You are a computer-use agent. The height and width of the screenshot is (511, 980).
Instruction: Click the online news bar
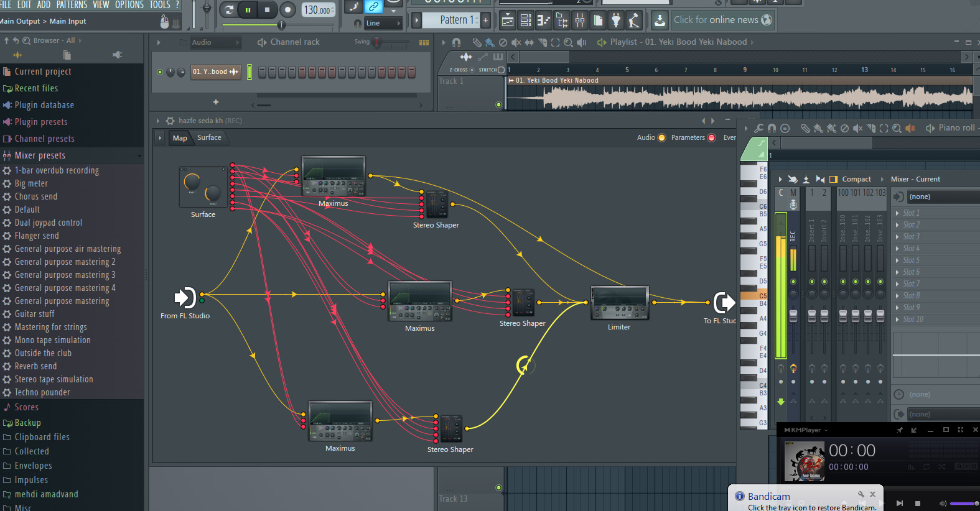[722, 20]
